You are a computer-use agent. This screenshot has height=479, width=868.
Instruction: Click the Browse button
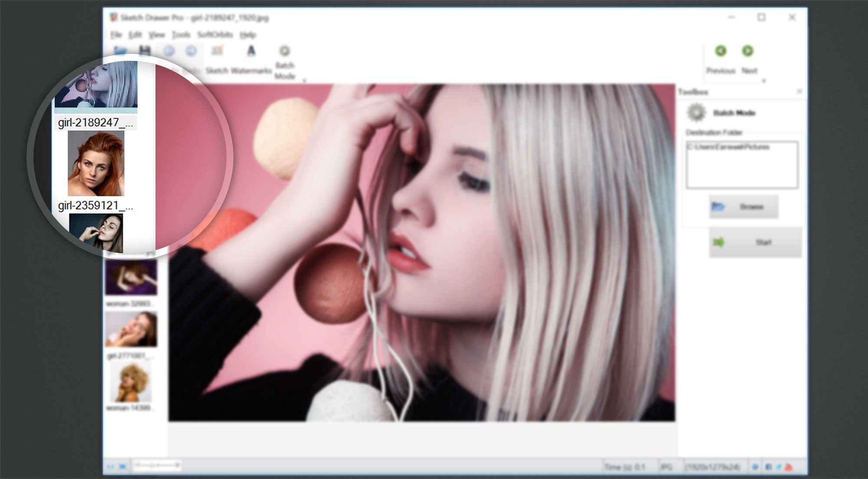tap(743, 207)
